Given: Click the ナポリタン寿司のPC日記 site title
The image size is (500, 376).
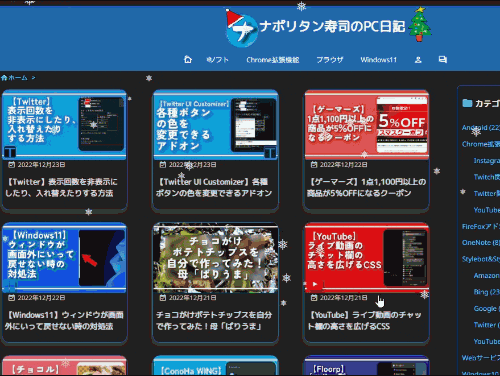Looking at the screenshot, I should (x=332, y=26).
